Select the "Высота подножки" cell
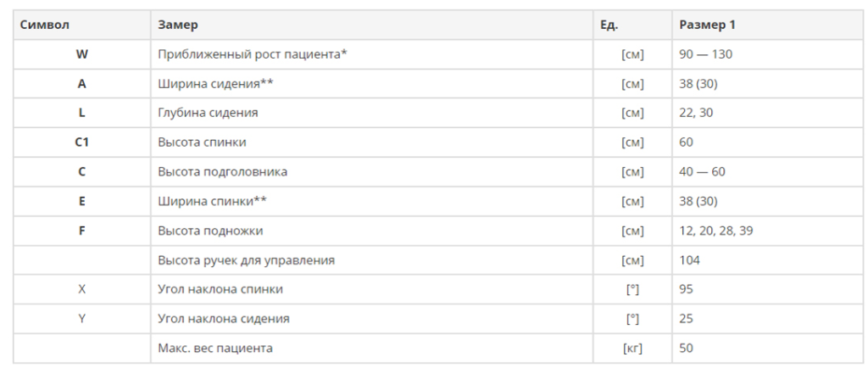The image size is (868, 368). (x=210, y=231)
